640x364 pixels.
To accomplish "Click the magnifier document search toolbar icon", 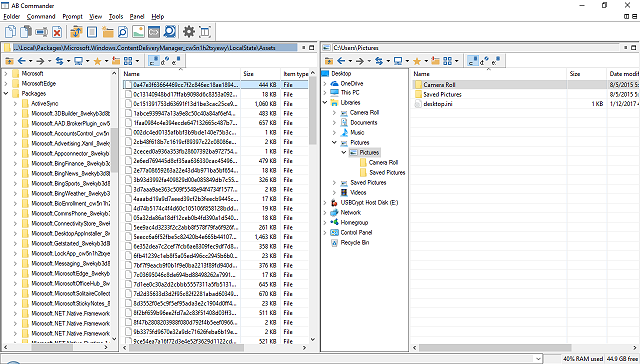I will [x=123, y=31].
